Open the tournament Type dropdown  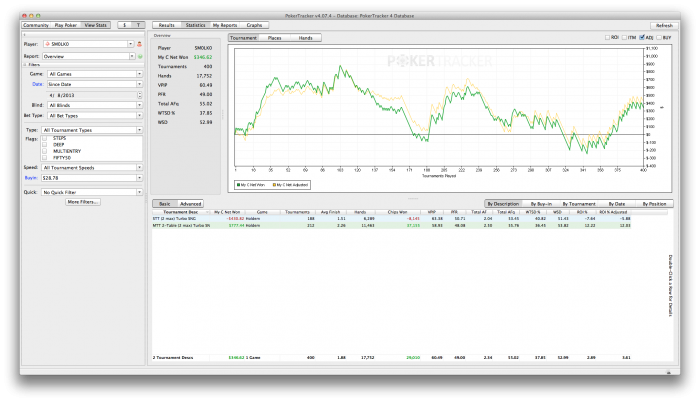click(139, 130)
